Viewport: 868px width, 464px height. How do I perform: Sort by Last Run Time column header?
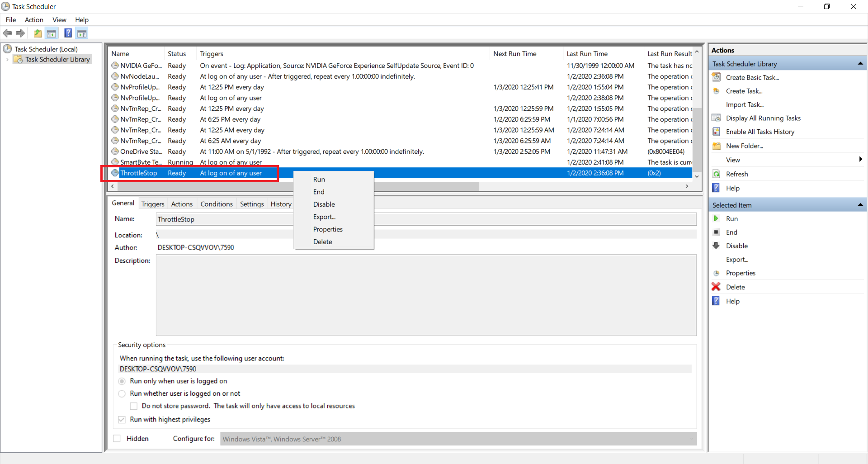pos(603,53)
